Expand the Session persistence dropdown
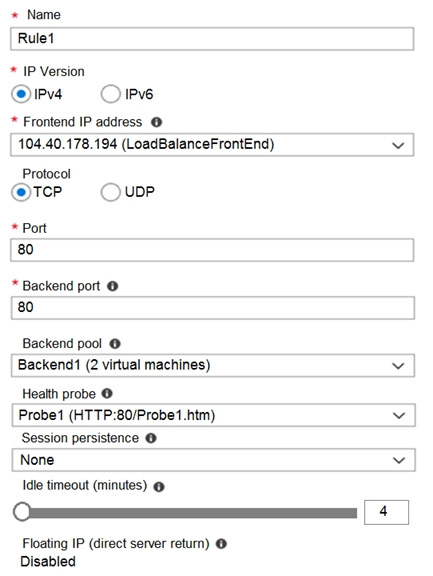Viewport: 433px width, 576px height. pyautogui.click(x=213, y=460)
